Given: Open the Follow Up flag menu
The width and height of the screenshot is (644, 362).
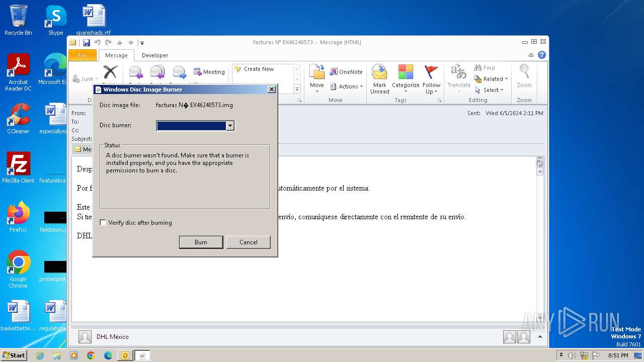Looking at the screenshot, I should (x=431, y=79).
